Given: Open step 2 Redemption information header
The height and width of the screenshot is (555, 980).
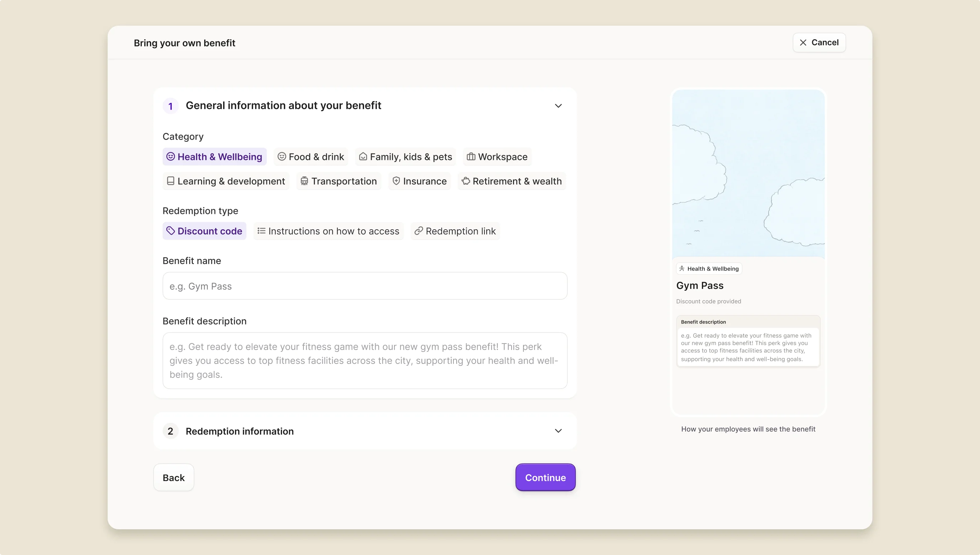Looking at the screenshot, I should point(240,431).
